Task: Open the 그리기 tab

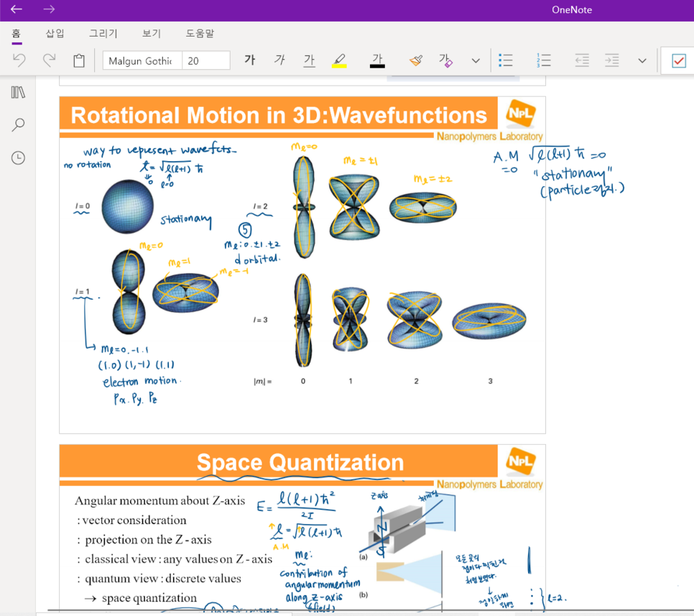Action: [x=103, y=33]
